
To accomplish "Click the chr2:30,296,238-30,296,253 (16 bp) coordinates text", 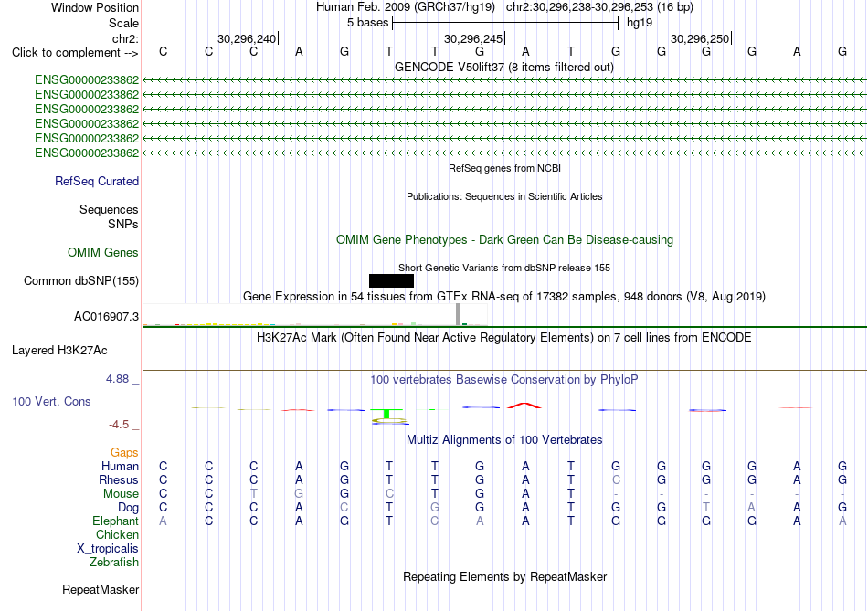I will click(599, 7).
